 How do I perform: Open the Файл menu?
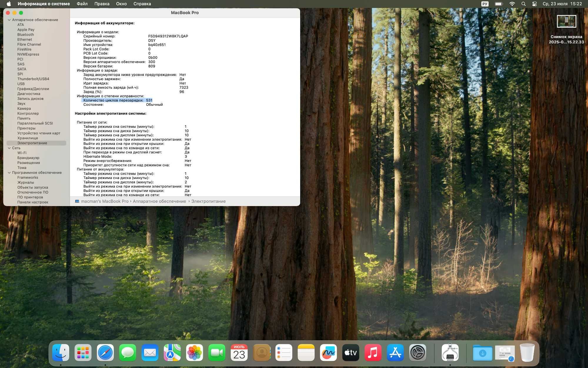(x=82, y=4)
